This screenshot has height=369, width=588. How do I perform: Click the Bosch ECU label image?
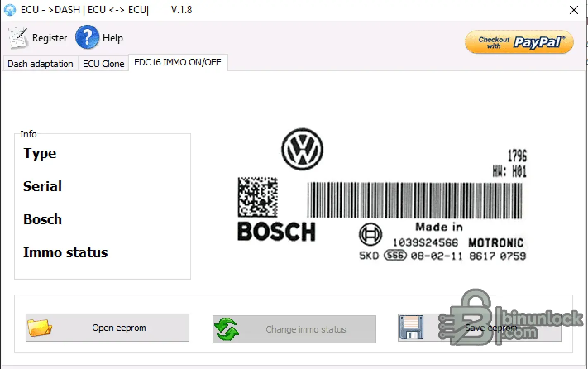tap(382, 195)
